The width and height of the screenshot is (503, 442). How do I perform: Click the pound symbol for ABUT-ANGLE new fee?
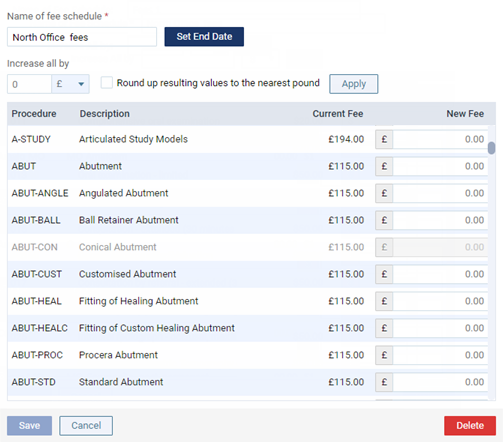tap(384, 193)
